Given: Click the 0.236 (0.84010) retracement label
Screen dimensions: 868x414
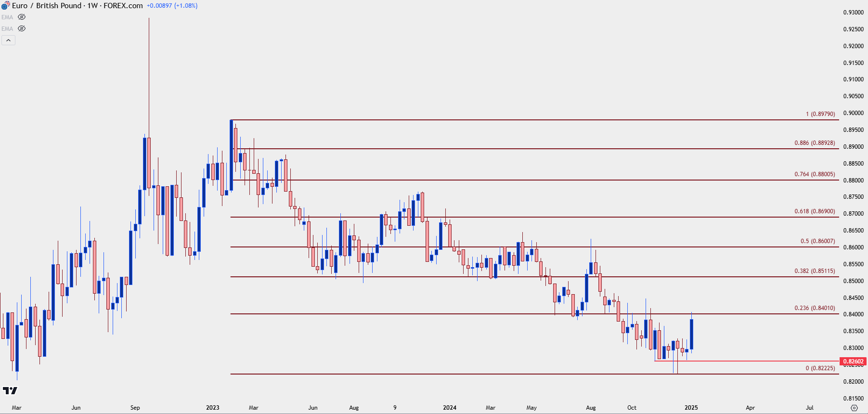Looking at the screenshot, I should pyautogui.click(x=815, y=308).
